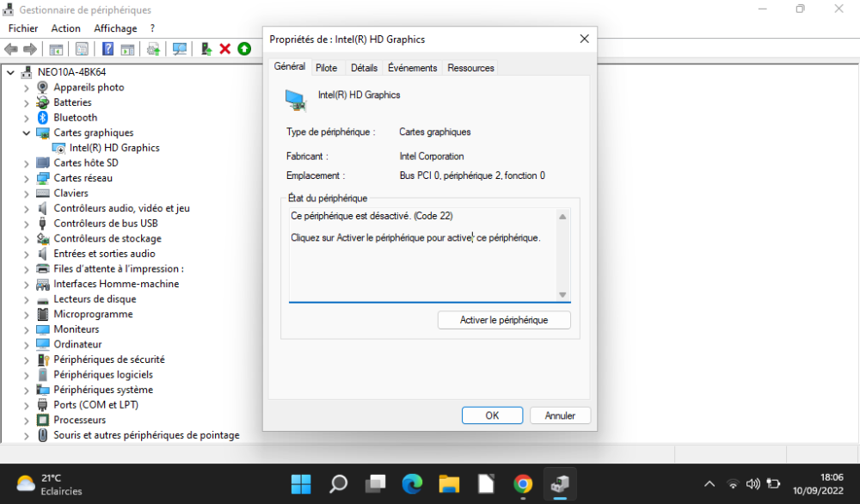
Task: Open the weather widget showing 21°C
Action: pos(49,484)
